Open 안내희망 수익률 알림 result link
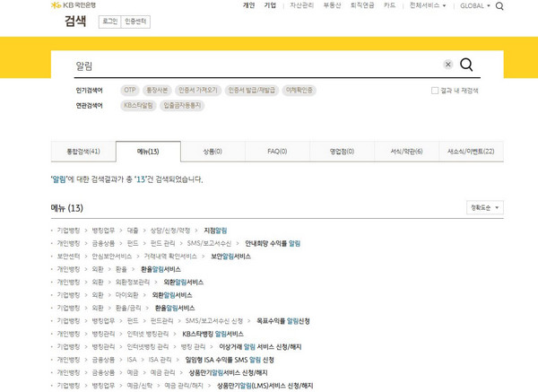Image resolution: width=538 pixels, height=392 pixels. [x=273, y=243]
